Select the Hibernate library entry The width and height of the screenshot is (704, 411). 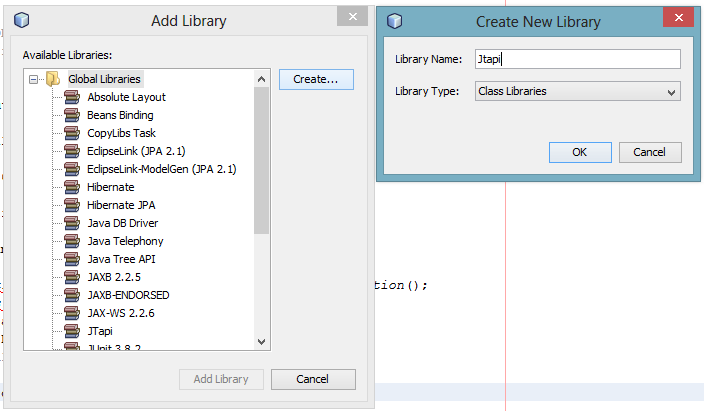pyautogui.click(x=111, y=187)
